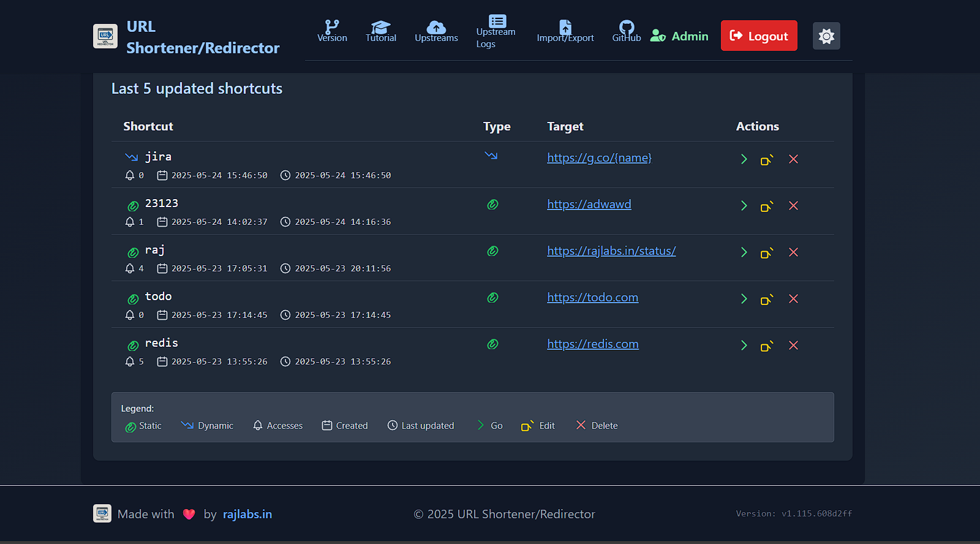Screen dimensions: 980x544
Task: Click the Static legend icon
Action: [x=130, y=427]
